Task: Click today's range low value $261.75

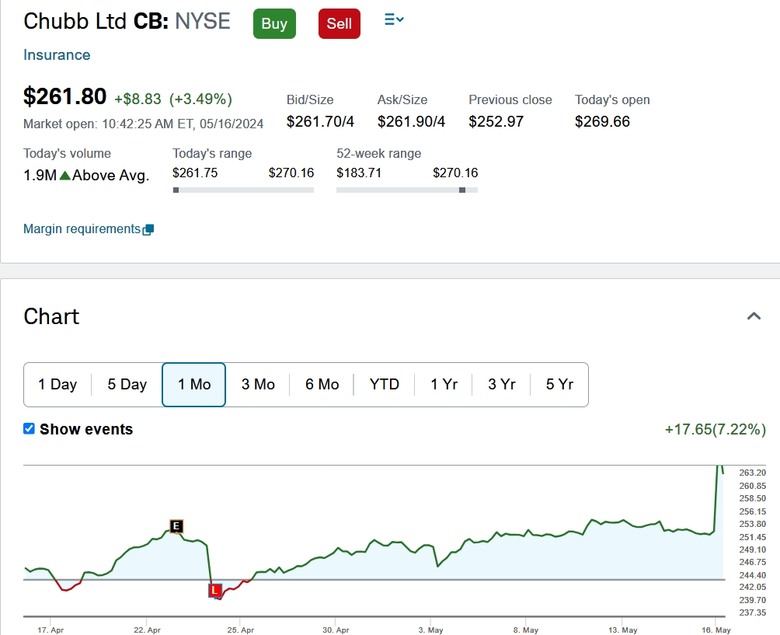Action: click(x=195, y=173)
